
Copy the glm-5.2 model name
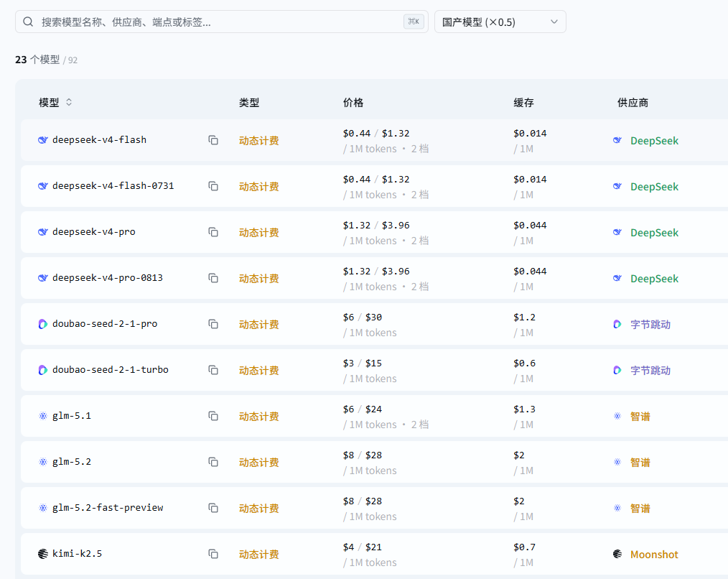point(213,462)
